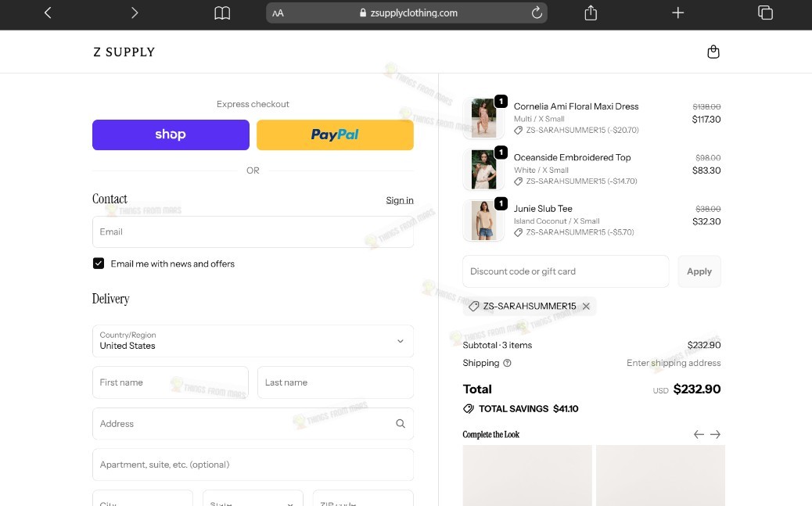Open the browser bookmarks book icon
Image resolution: width=812 pixels, height=506 pixels.
[222, 13]
